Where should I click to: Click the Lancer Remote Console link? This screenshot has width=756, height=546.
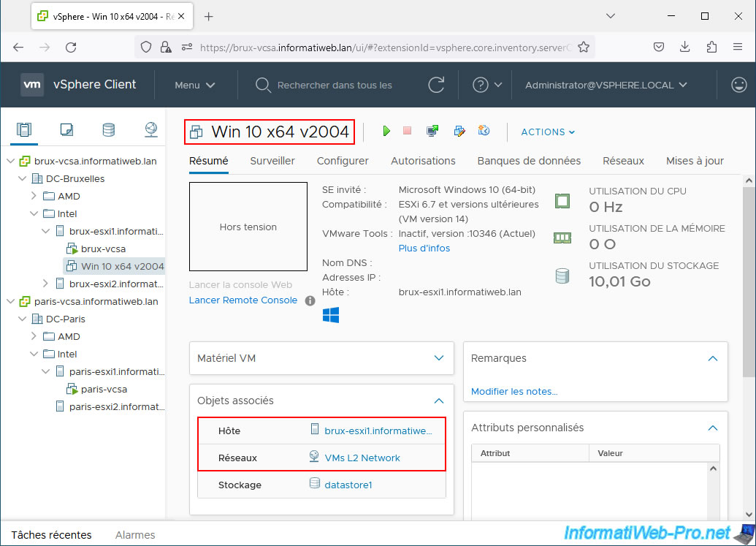[x=243, y=300]
